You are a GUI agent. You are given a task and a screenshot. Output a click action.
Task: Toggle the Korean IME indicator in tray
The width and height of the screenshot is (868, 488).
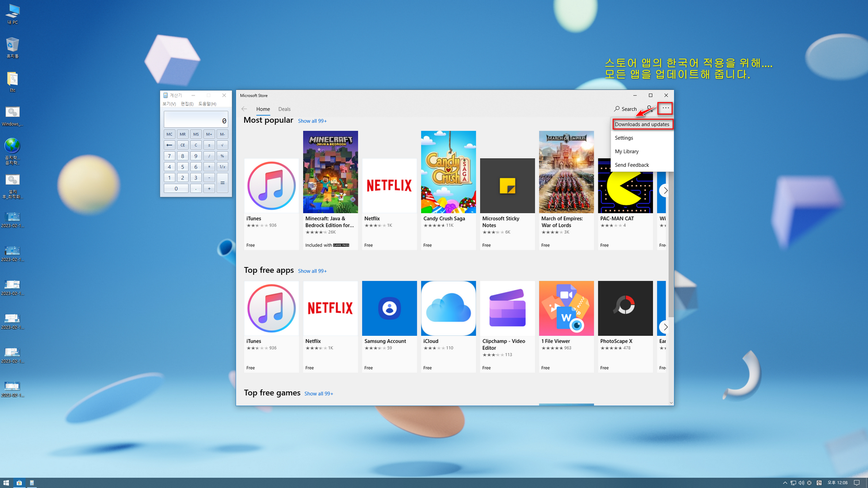(x=819, y=483)
